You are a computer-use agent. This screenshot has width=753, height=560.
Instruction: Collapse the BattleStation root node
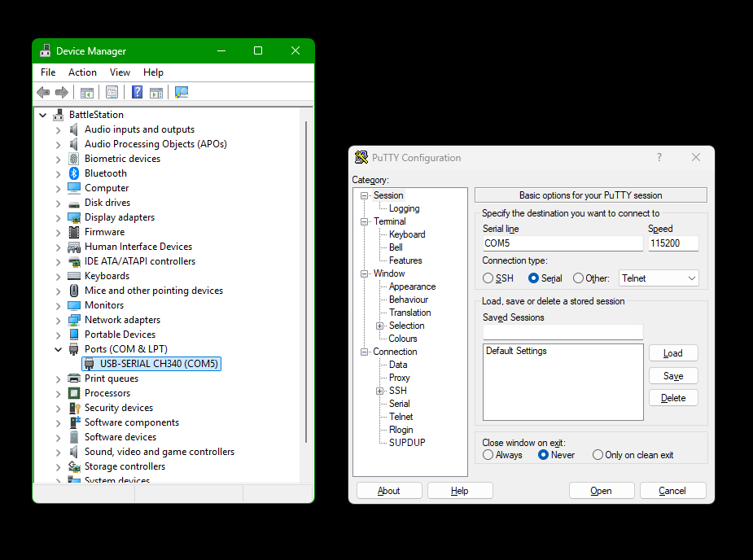click(x=43, y=116)
